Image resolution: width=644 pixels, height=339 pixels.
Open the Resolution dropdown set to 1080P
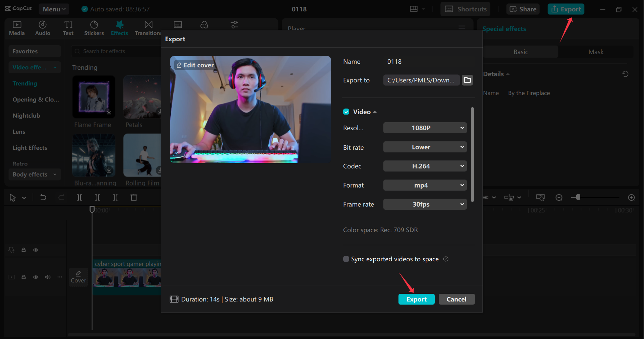[425, 128]
